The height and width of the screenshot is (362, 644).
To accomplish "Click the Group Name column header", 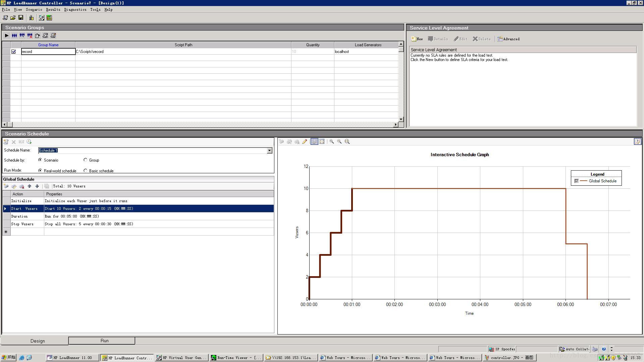I will [x=48, y=45].
